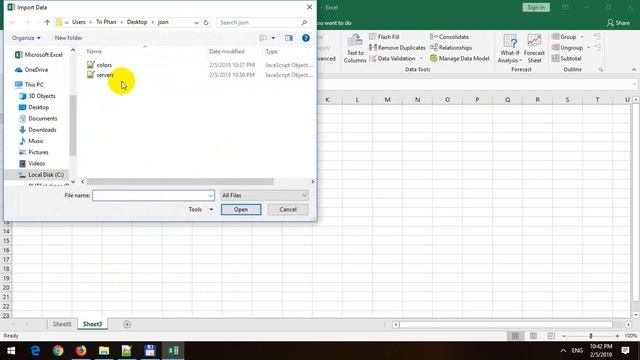This screenshot has height=360, width=640.
Task: Refresh the json folder listing
Action: pos(206,22)
